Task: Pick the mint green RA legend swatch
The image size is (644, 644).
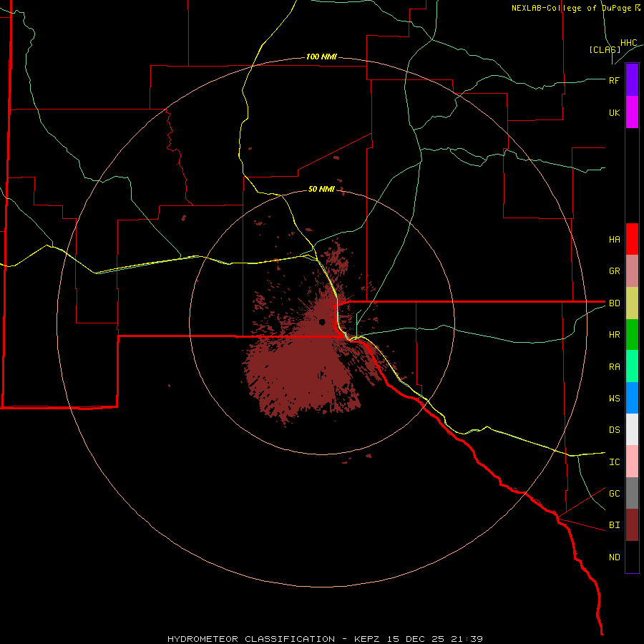Action: 632,366
